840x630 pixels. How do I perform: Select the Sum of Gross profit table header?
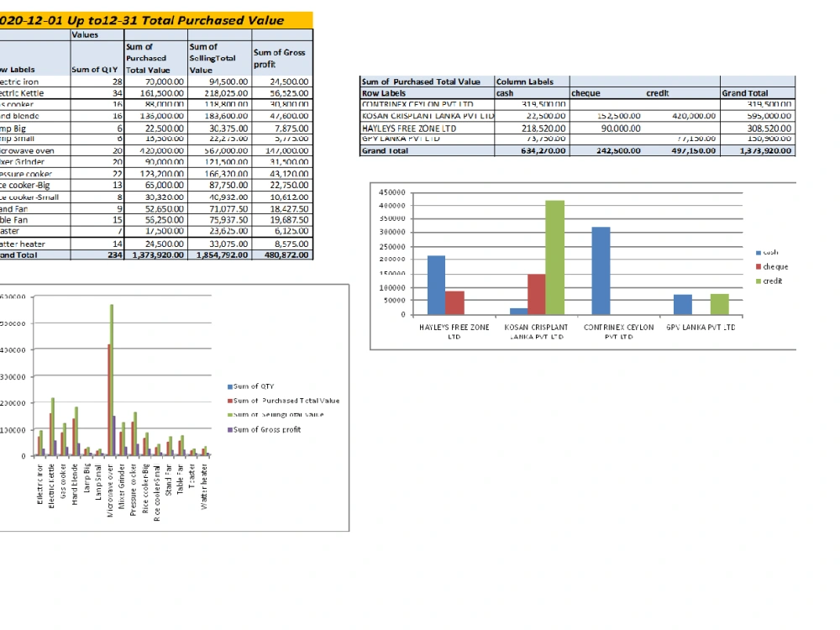pos(282,59)
